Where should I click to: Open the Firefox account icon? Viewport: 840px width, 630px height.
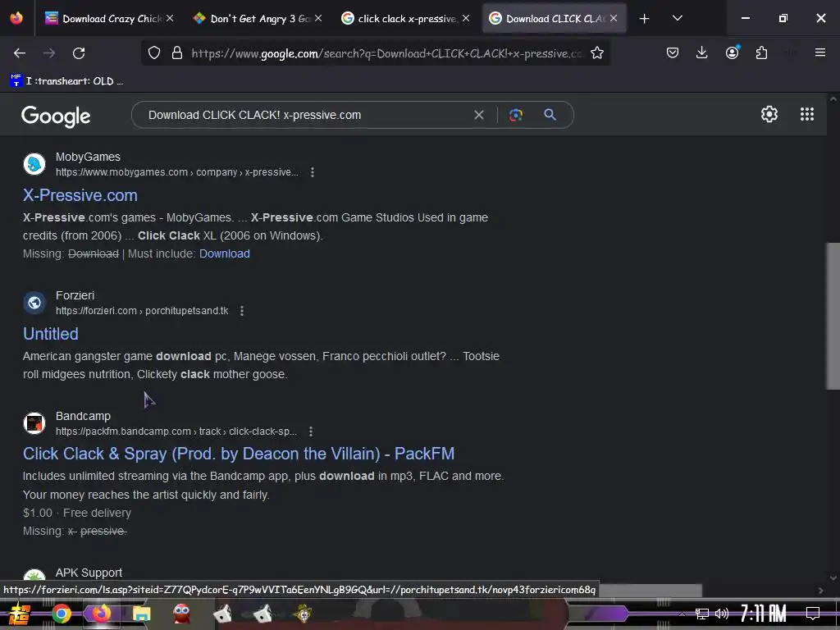732,53
